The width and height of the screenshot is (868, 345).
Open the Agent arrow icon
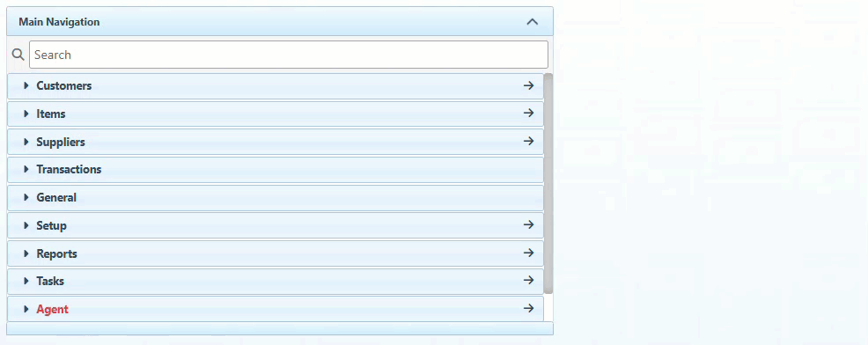(529, 308)
